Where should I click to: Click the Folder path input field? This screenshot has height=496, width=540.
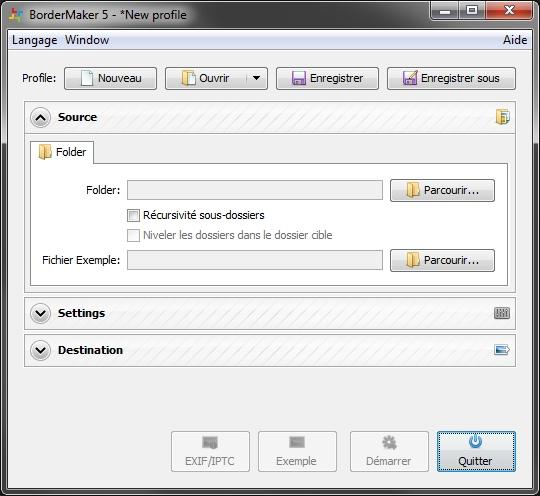[255, 190]
